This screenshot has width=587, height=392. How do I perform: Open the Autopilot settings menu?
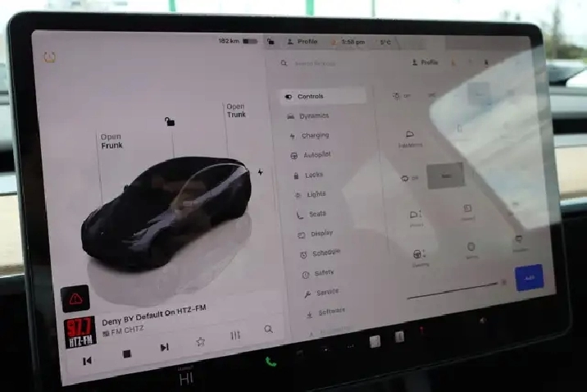pyautogui.click(x=314, y=155)
